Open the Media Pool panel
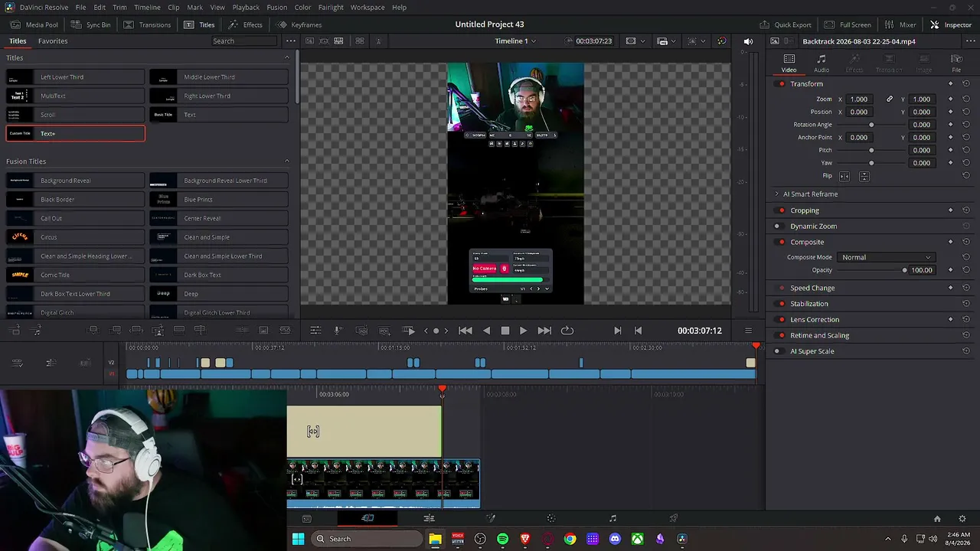 pos(34,24)
